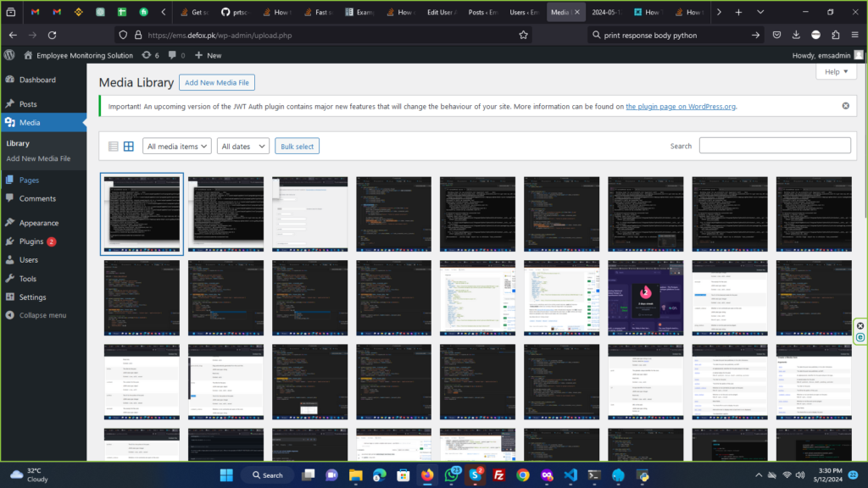Click the Add New Media File button
The height and width of the screenshot is (488, 868).
(x=216, y=82)
